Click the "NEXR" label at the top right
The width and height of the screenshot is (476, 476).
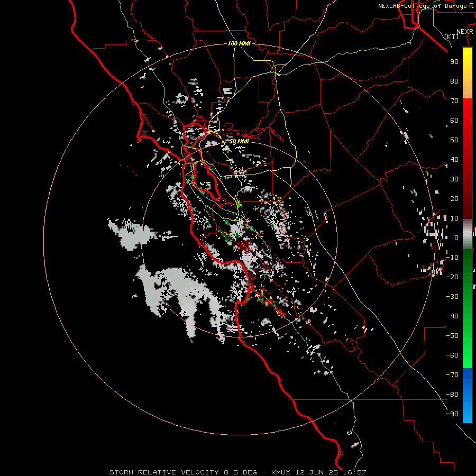[x=465, y=32]
